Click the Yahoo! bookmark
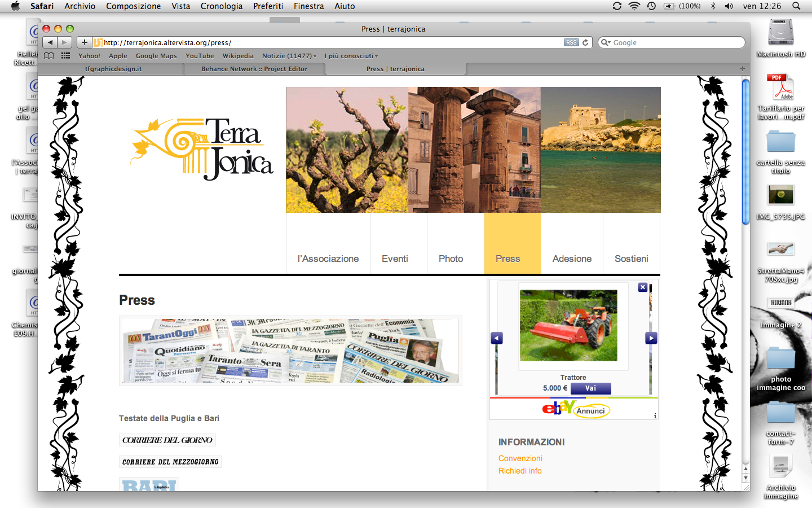This screenshot has width=812, height=508. (89, 56)
